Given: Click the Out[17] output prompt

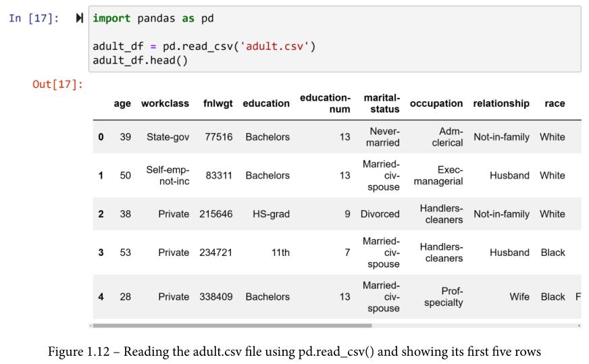Looking at the screenshot, I should (57, 84).
